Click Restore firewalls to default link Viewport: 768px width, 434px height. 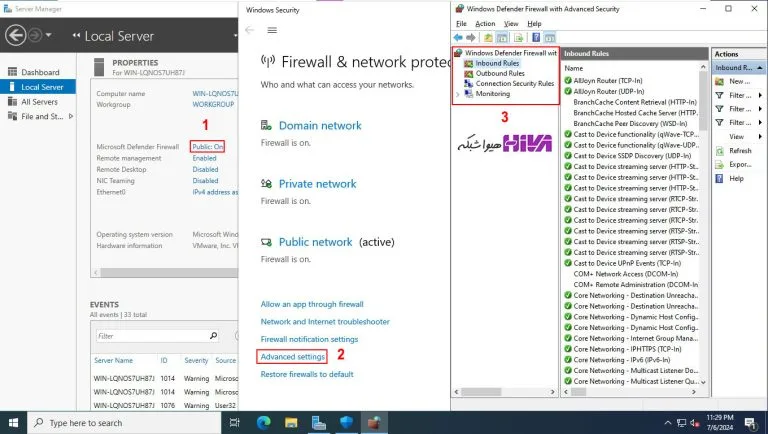click(x=307, y=374)
